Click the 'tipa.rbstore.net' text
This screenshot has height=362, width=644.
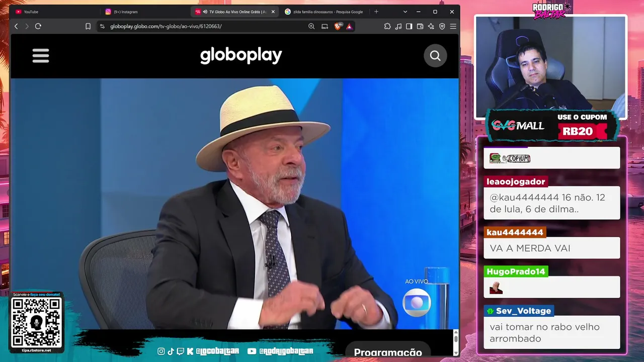pyautogui.click(x=36, y=350)
